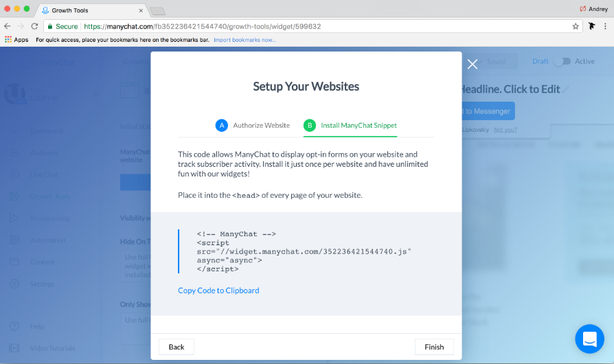614x364 pixels.
Task: Click the browser extension icon
Action: 592,26
